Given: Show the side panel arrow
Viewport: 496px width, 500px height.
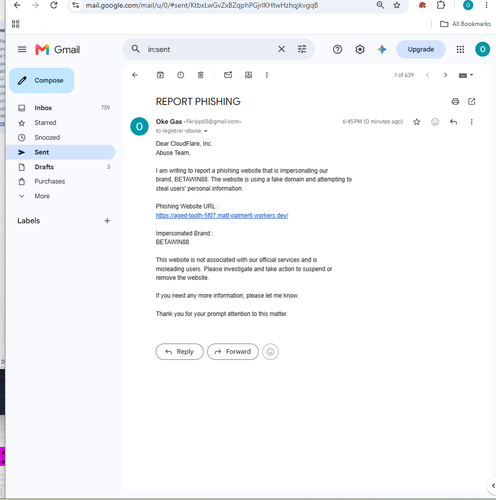Looking at the screenshot, I should pyautogui.click(x=493, y=486).
